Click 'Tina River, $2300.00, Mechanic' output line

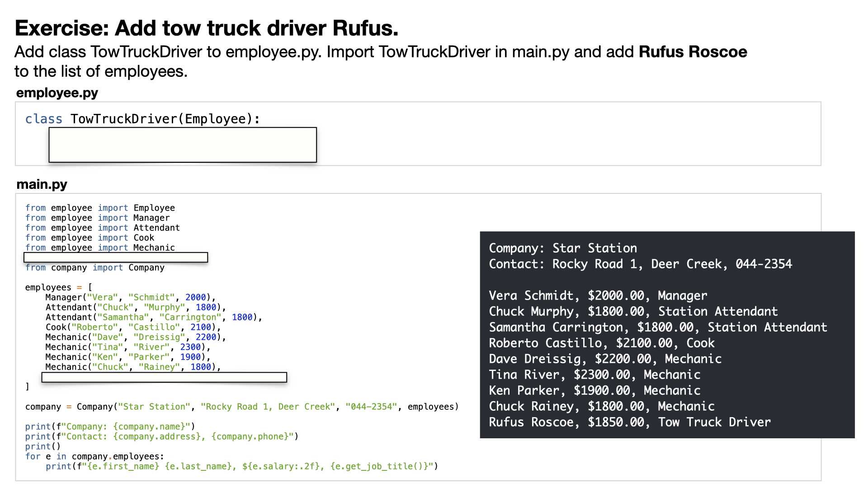(x=595, y=375)
